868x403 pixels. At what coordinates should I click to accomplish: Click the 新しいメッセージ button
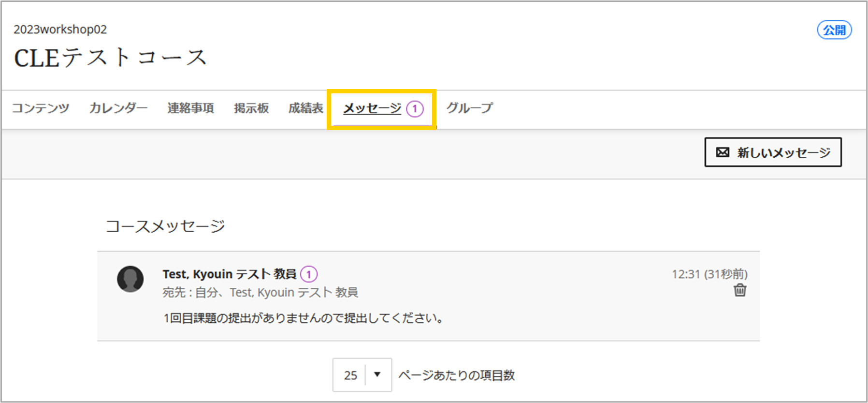[x=773, y=152]
